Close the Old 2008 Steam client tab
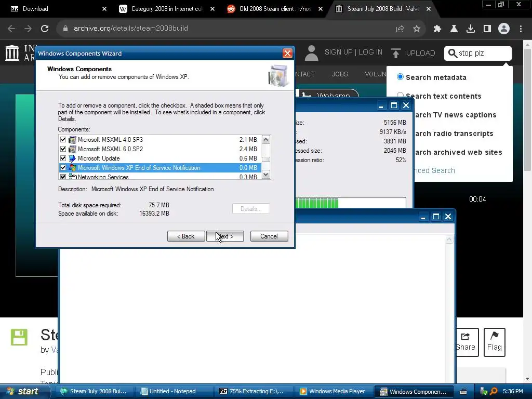 (x=321, y=9)
